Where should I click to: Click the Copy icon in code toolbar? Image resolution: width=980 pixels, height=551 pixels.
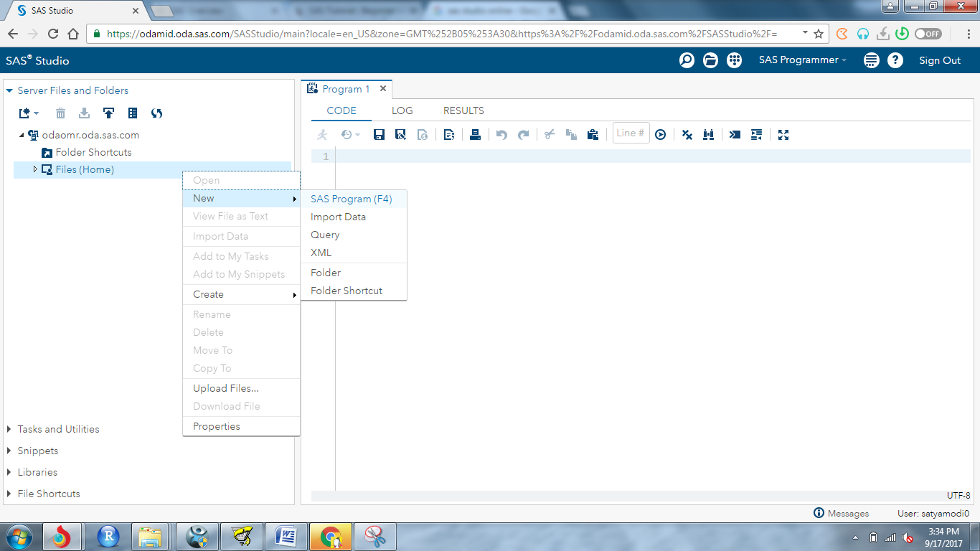pyautogui.click(x=571, y=134)
